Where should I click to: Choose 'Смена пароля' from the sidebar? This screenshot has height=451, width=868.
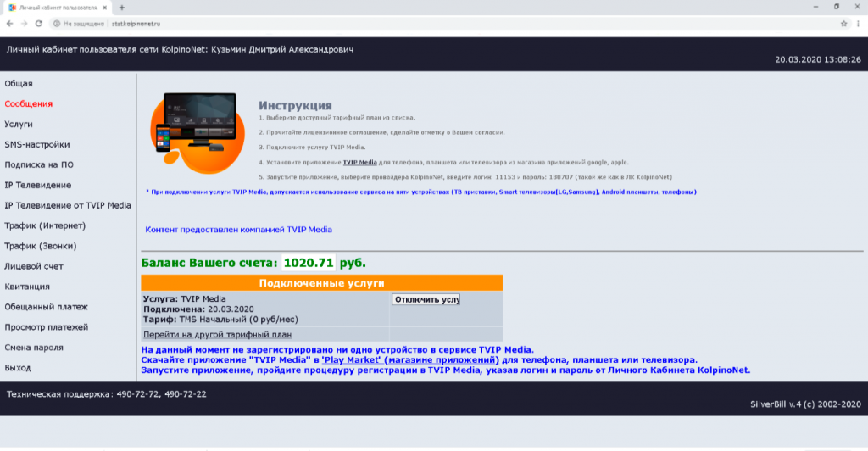click(x=34, y=348)
